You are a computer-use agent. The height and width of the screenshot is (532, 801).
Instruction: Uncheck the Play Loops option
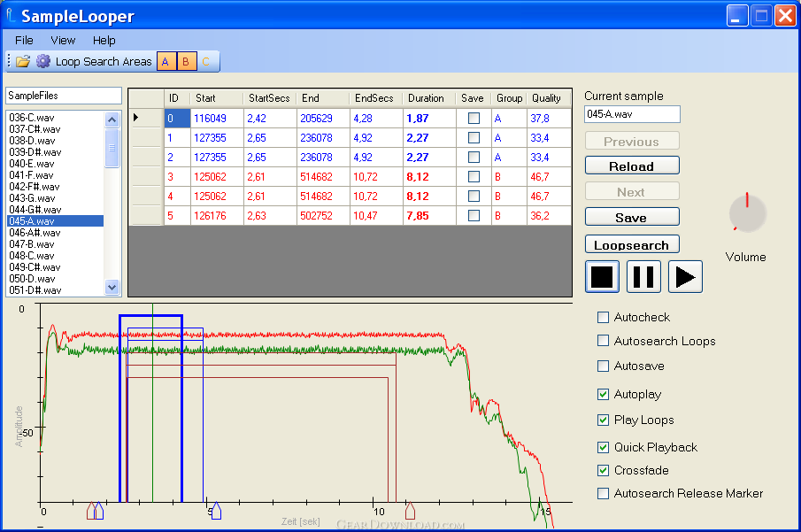tap(604, 420)
